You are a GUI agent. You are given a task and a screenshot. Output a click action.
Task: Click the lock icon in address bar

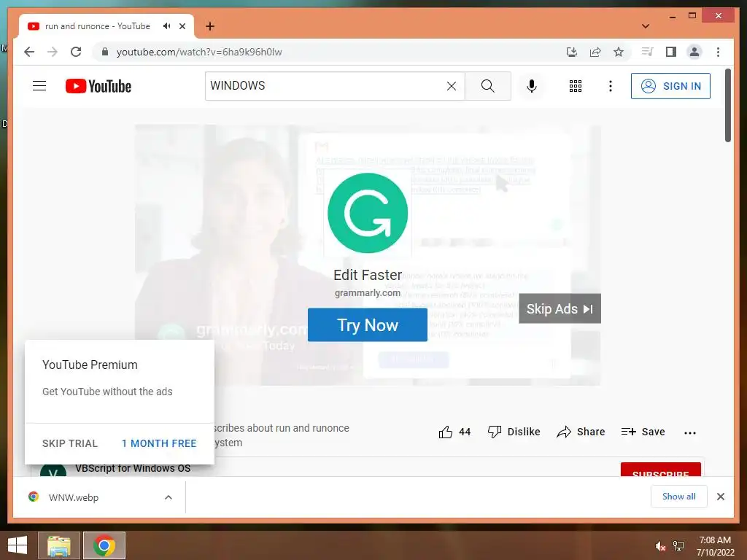point(105,52)
